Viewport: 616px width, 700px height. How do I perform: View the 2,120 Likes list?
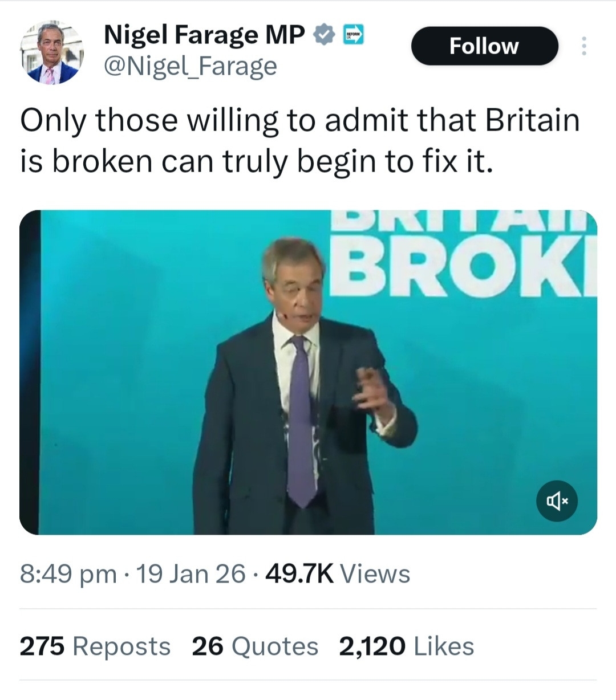(406, 646)
